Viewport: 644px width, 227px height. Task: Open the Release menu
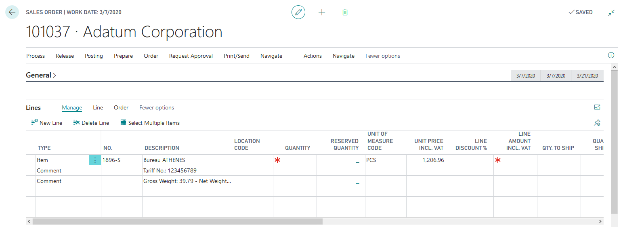pos(65,56)
